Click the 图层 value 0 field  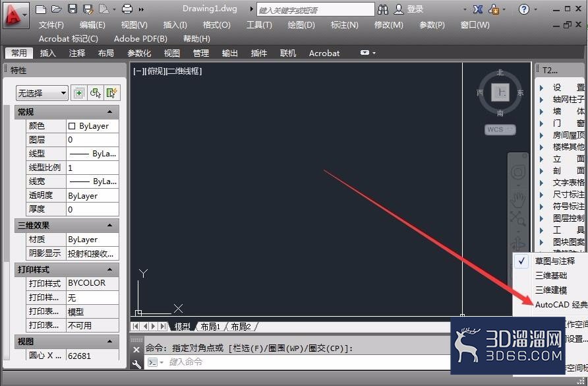pos(93,140)
